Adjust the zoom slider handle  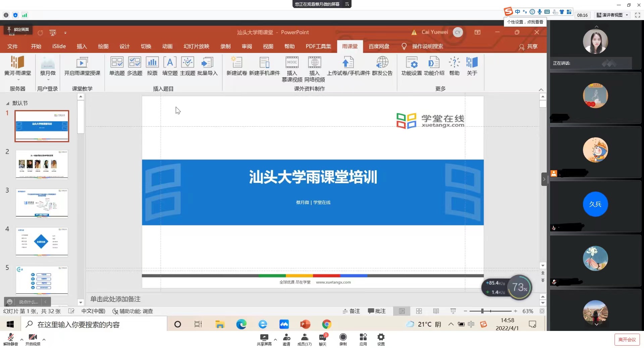click(x=482, y=311)
